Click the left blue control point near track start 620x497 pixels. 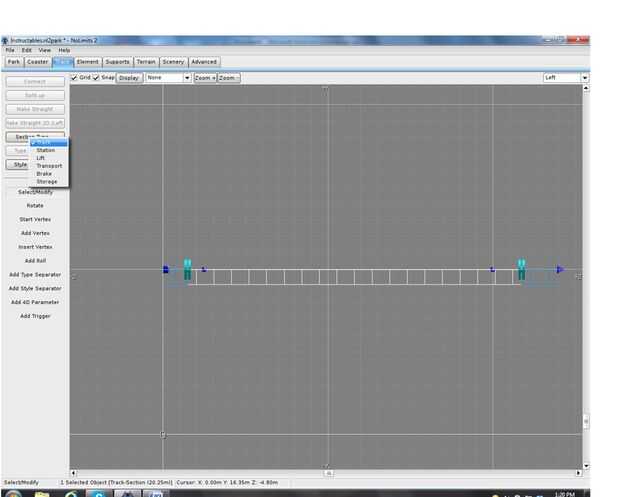(204, 269)
